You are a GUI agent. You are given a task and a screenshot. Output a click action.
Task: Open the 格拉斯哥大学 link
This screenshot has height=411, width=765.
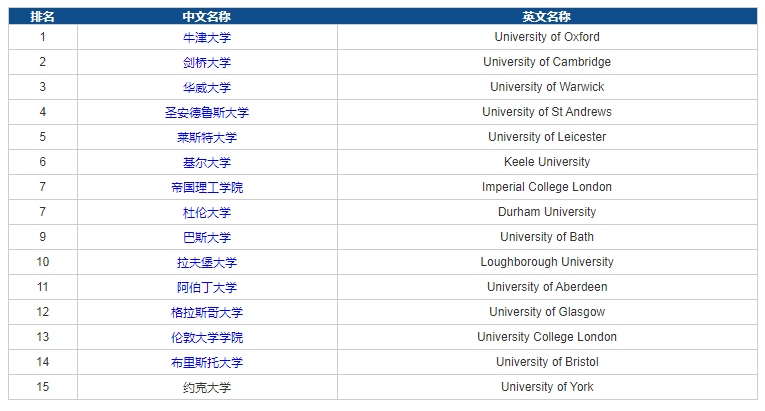point(207,312)
